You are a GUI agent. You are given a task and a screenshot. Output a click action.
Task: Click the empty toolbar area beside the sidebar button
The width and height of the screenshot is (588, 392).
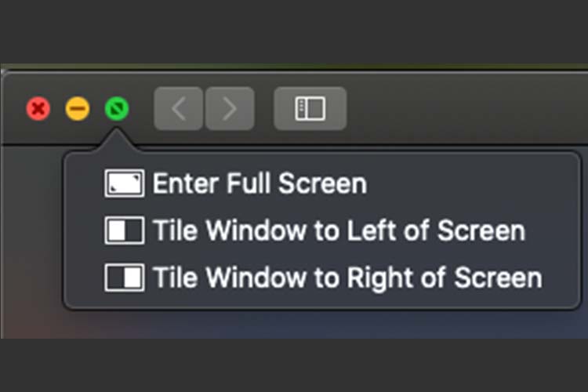(465, 108)
